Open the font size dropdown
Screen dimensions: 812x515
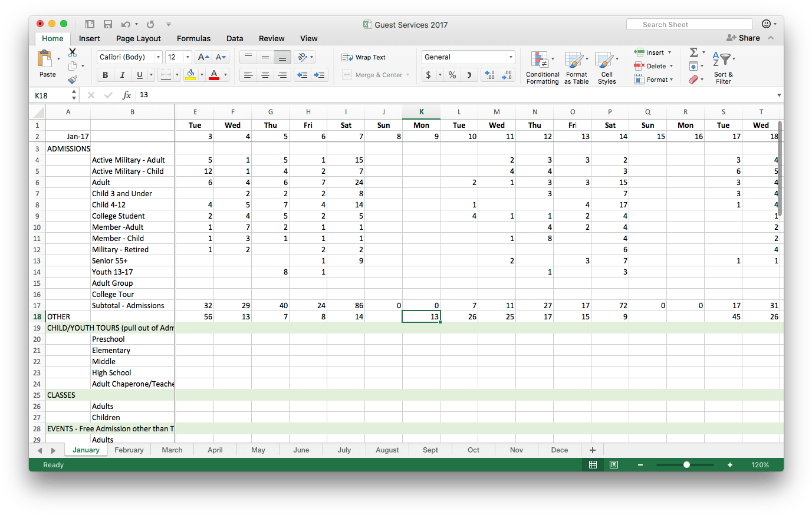click(x=188, y=57)
